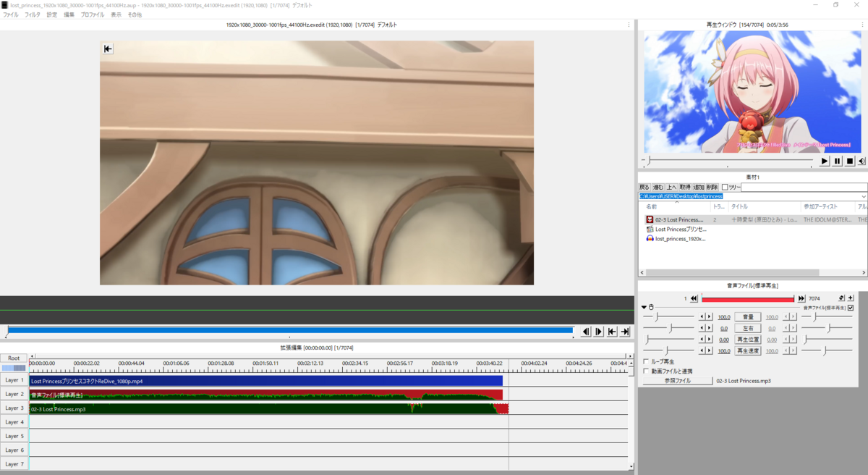Open the プロファイル menu
This screenshot has width=868, height=475.
(x=92, y=14)
